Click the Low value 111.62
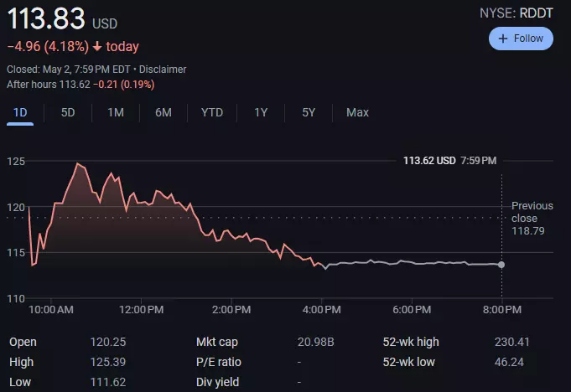Screen dimensions: 571x392 pyautogui.click(x=108, y=382)
